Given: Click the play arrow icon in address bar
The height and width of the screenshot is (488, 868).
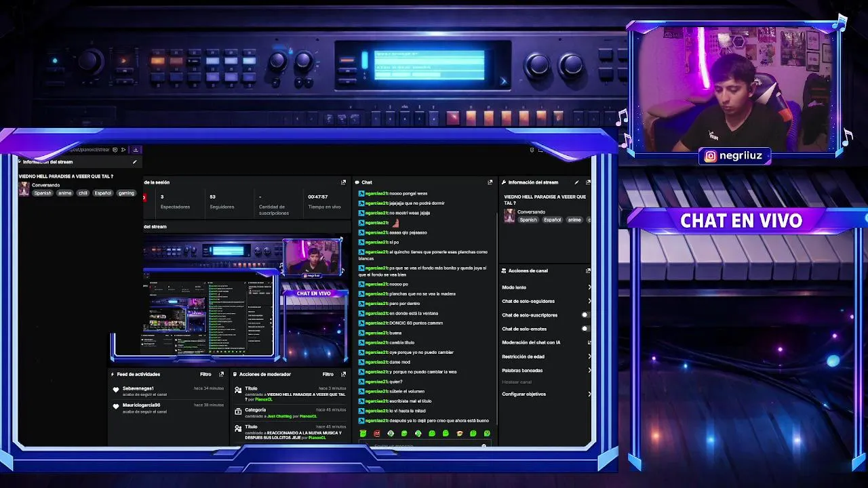Looking at the screenshot, I should pos(123,150).
